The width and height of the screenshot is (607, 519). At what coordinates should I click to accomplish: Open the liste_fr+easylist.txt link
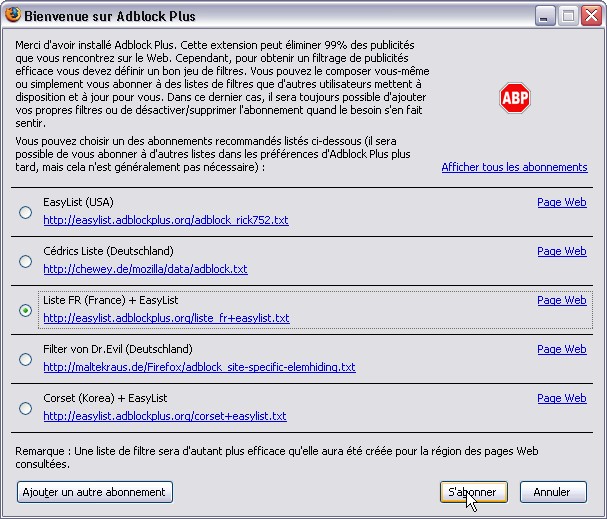[166, 318]
